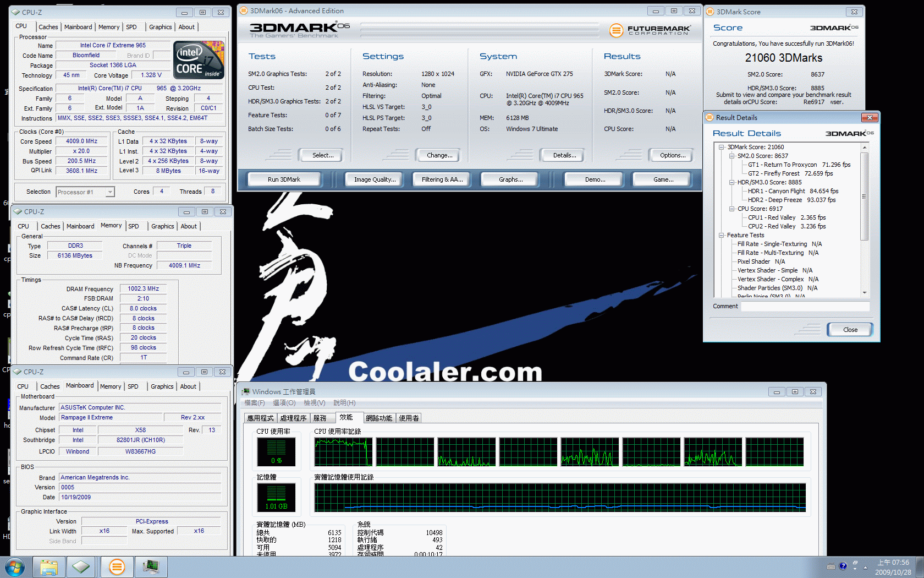Click the Mainboard CPU-Z window title icon
This screenshot has width=924, height=578.
tap(17, 372)
